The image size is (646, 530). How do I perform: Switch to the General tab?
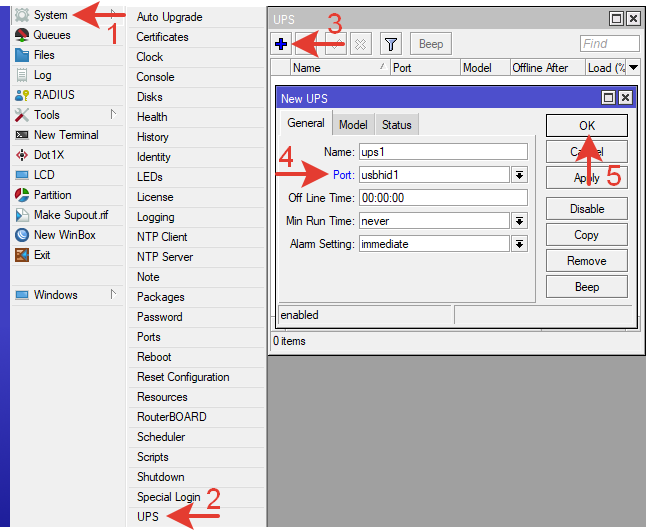click(x=306, y=123)
